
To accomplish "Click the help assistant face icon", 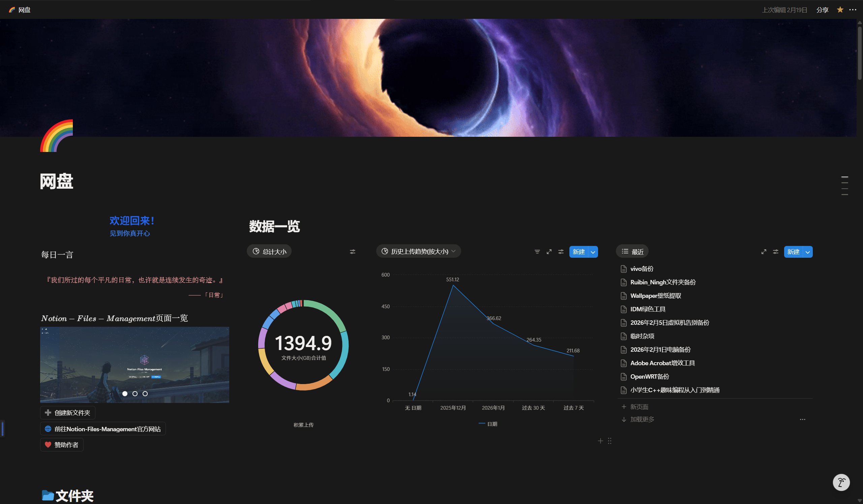I will [841, 482].
